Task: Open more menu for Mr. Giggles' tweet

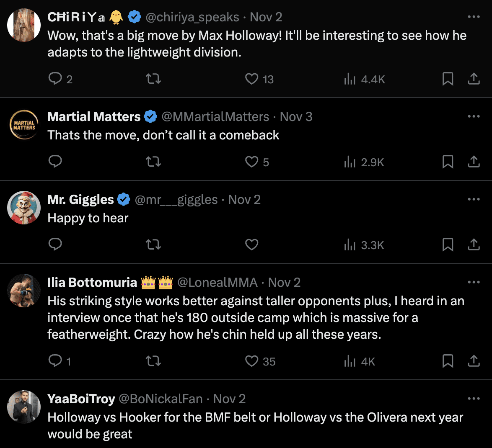Action: click(x=474, y=199)
